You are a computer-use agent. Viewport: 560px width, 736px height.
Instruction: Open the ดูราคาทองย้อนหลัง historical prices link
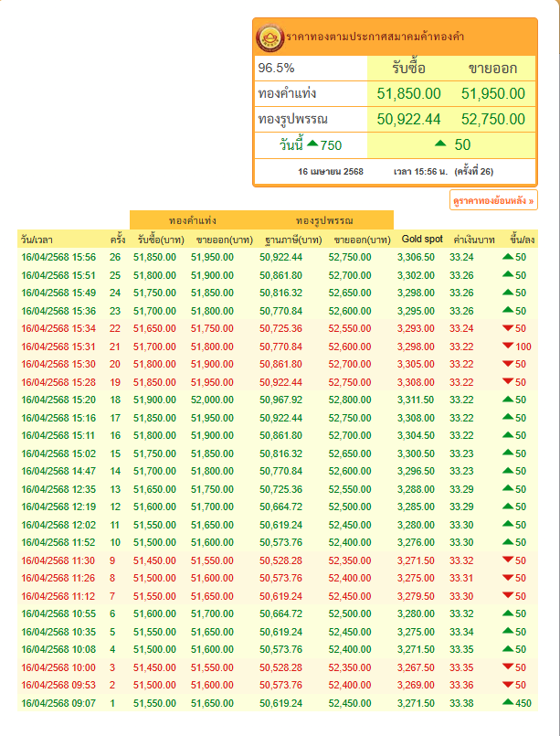point(492,199)
